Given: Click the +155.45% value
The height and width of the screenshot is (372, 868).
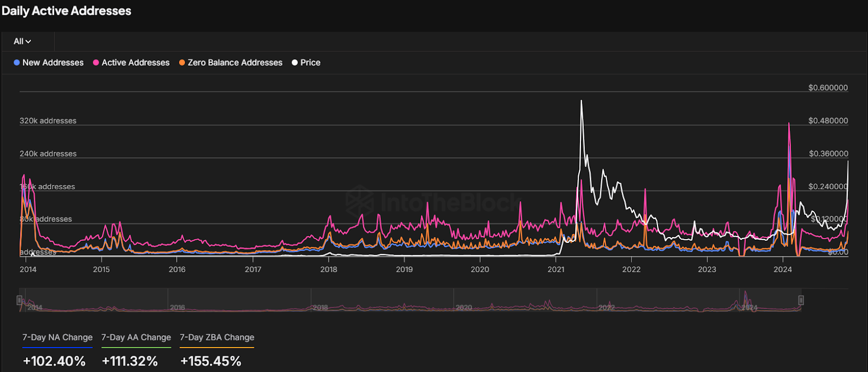Looking at the screenshot, I should 210,361.
